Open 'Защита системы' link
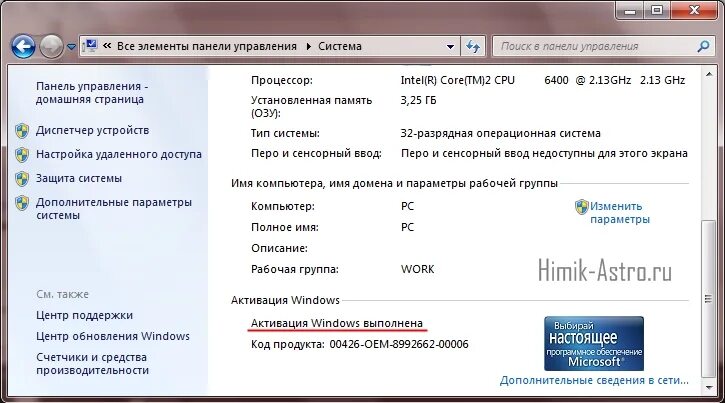The height and width of the screenshot is (403, 725). (x=79, y=178)
